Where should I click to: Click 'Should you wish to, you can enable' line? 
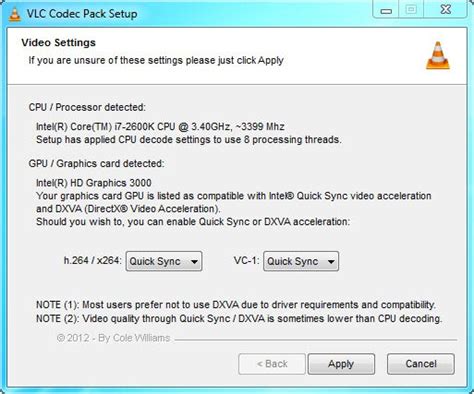(x=193, y=222)
